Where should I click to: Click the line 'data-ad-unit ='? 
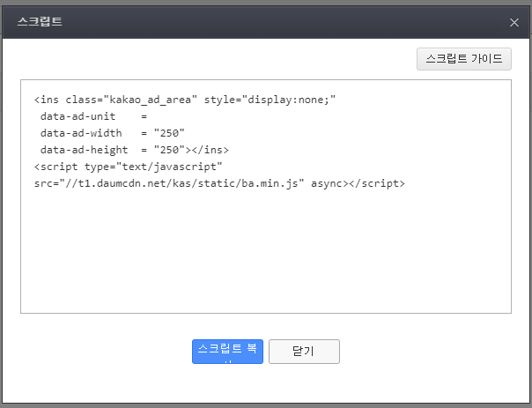[x=93, y=116]
